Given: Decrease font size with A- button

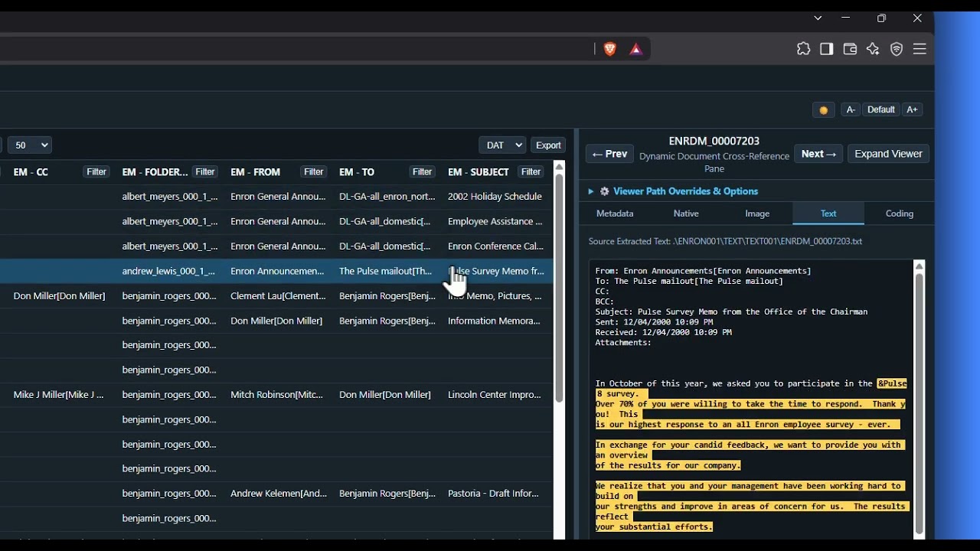Looking at the screenshot, I should coord(851,109).
